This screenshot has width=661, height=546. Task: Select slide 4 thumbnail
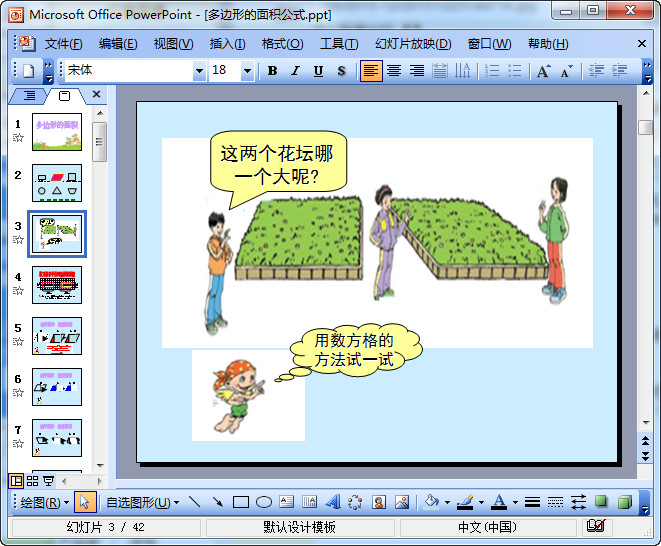click(57, 285)
